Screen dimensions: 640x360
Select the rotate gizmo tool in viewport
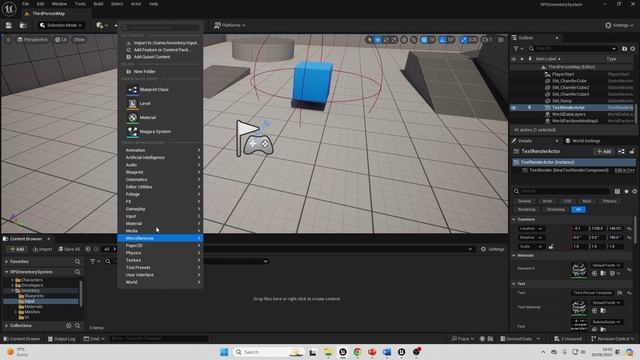(x=386, y=40)
